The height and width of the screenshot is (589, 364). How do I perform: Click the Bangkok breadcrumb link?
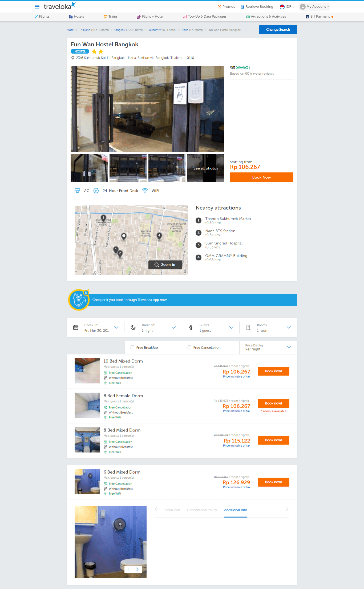point(119,30)
